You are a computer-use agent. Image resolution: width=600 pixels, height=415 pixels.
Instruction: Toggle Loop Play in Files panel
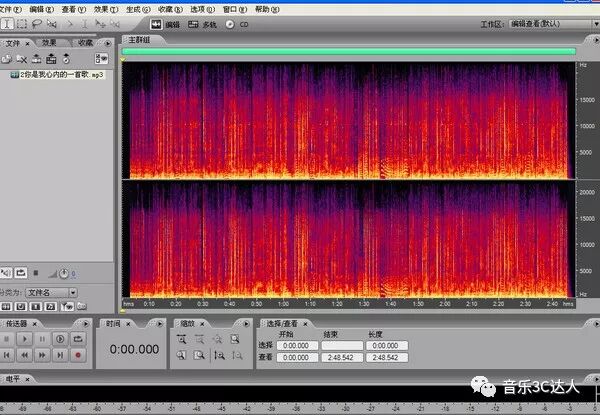21,273
